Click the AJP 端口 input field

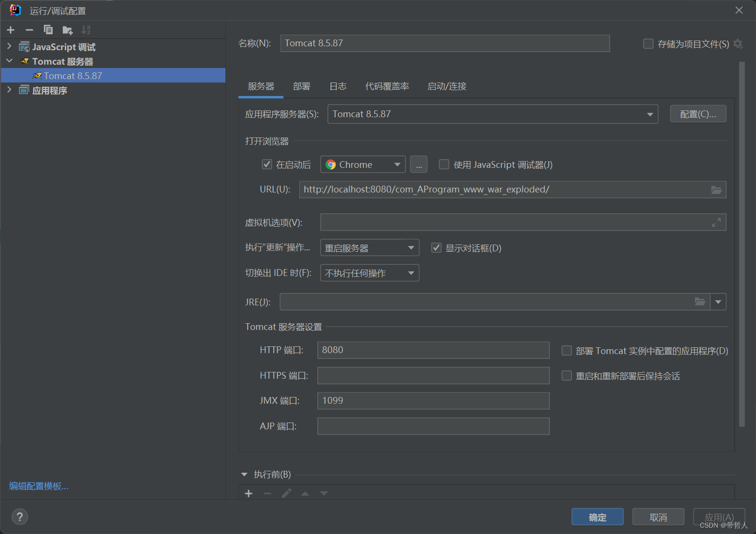(434, 426)
